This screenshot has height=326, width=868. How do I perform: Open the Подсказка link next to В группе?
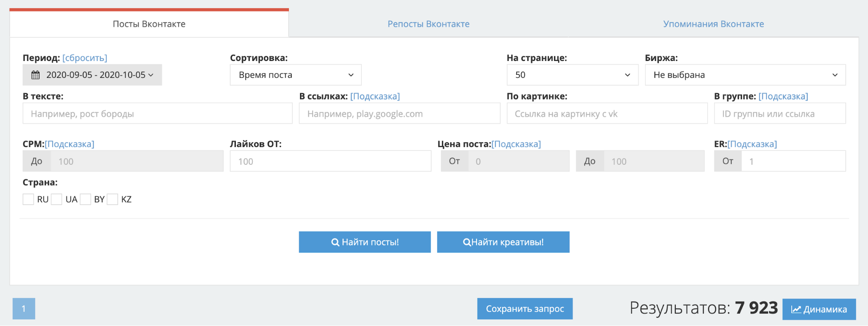(783, 96)
